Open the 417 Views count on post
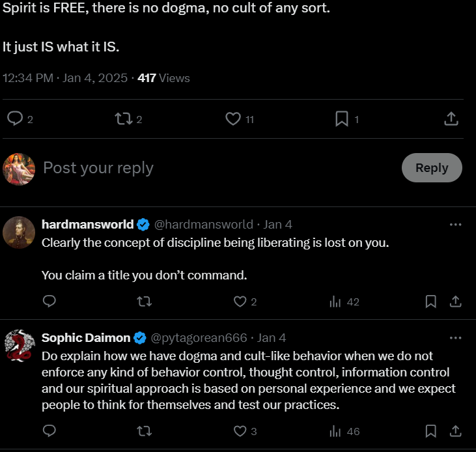This screenshot has width=476, height=452. [x=163, y=78]
